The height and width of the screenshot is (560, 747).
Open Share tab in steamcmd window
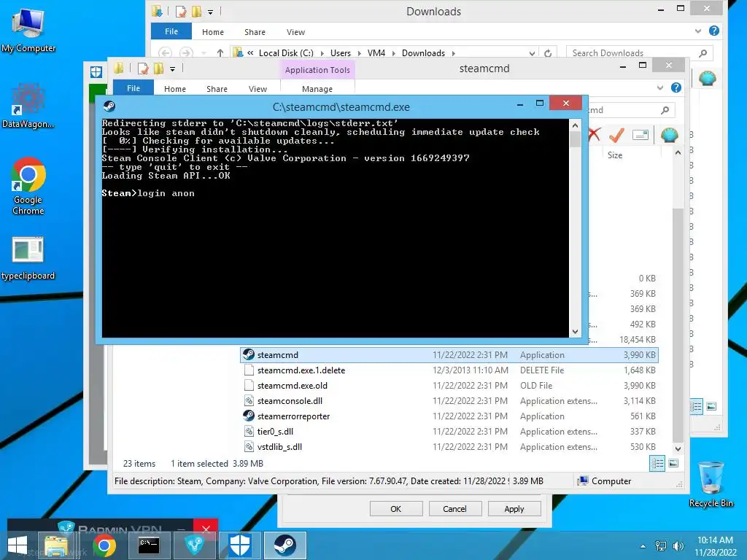217,89
